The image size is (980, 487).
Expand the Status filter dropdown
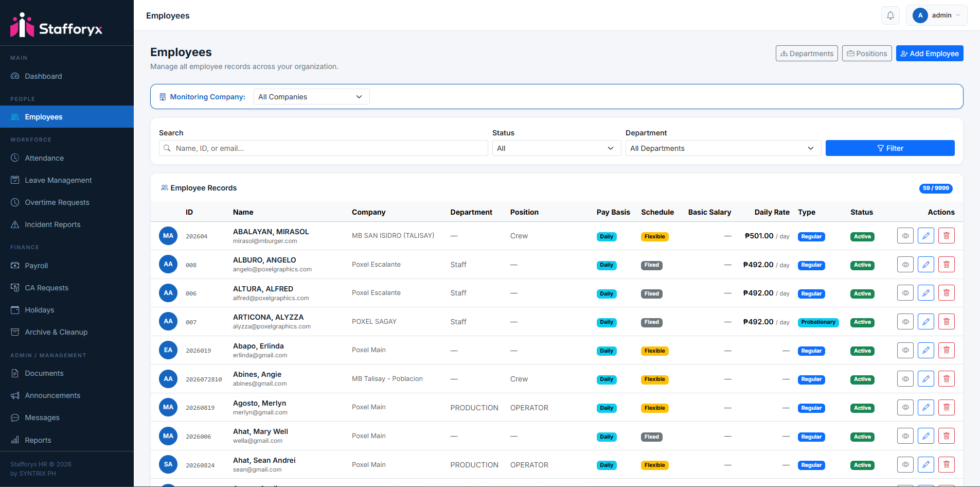point(557,148)
